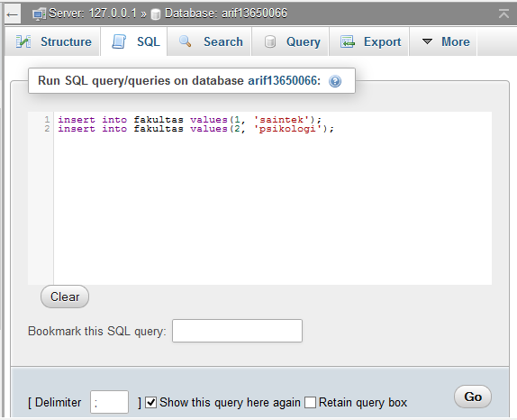
Task: Enable Retain query box checkbox
Action: click(310, 403)
